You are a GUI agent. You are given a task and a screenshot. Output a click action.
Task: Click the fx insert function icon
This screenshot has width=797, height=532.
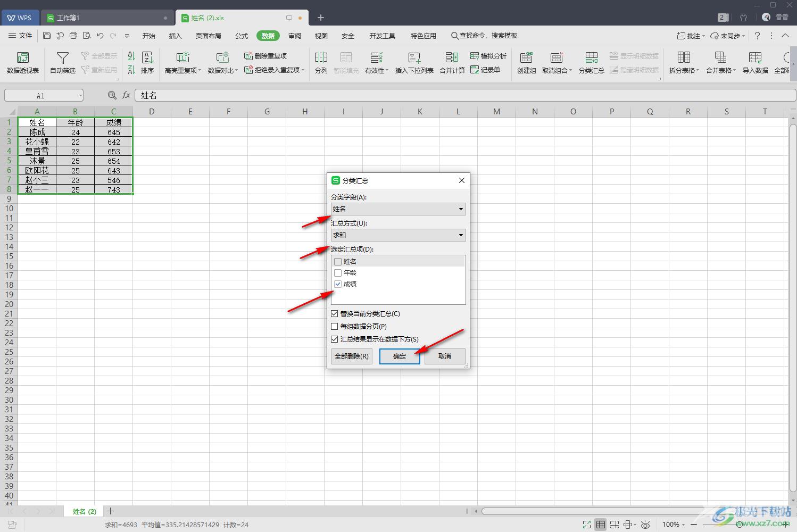(x=126, y=95)
